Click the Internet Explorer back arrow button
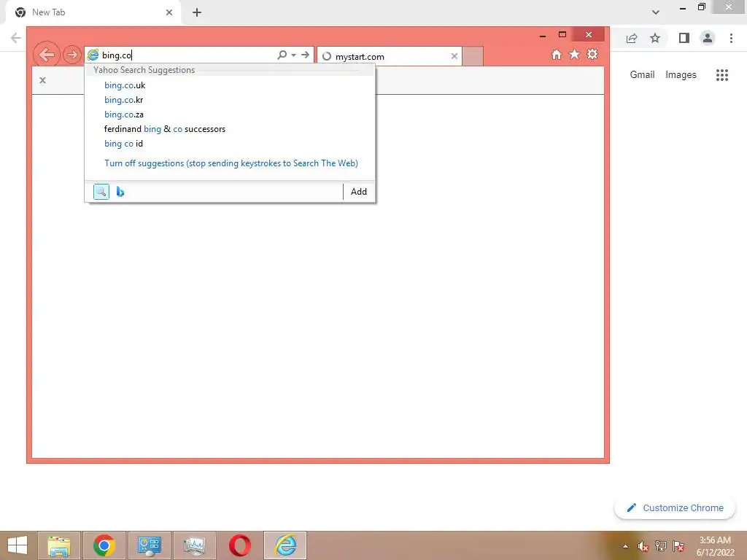747x560 pixels. [x=47, y=55]
